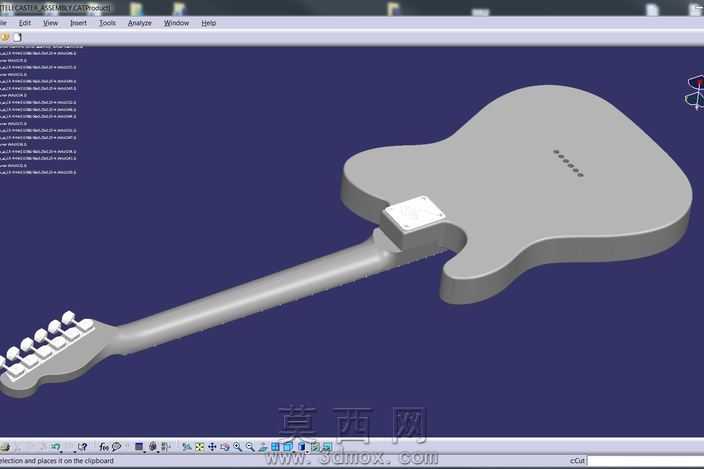This screenshot has width=704, height=469.
Task: Select the Rotate view tool
Action: pyautogui.click(x=224, y=447)
